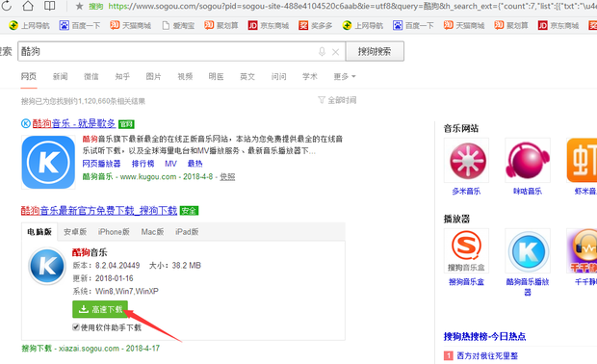Switch to the 图片 tab
The image size is (597, 364).
click(153, 76)
